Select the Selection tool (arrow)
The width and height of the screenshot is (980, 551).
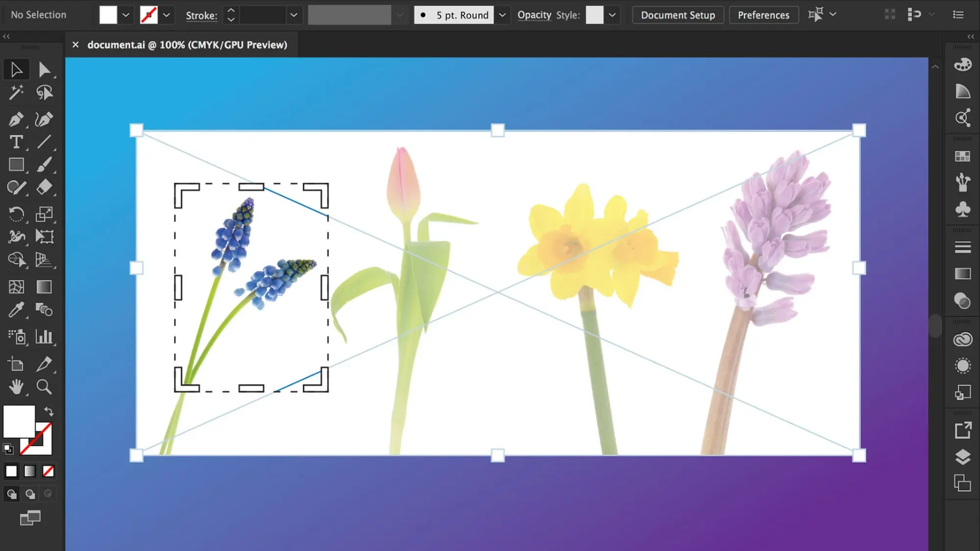[16, 69]
